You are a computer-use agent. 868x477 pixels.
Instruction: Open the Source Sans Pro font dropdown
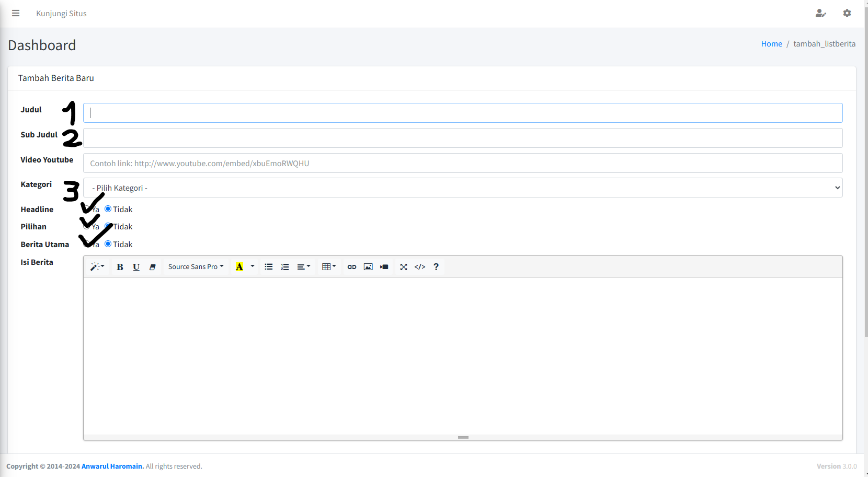(196, 266)
